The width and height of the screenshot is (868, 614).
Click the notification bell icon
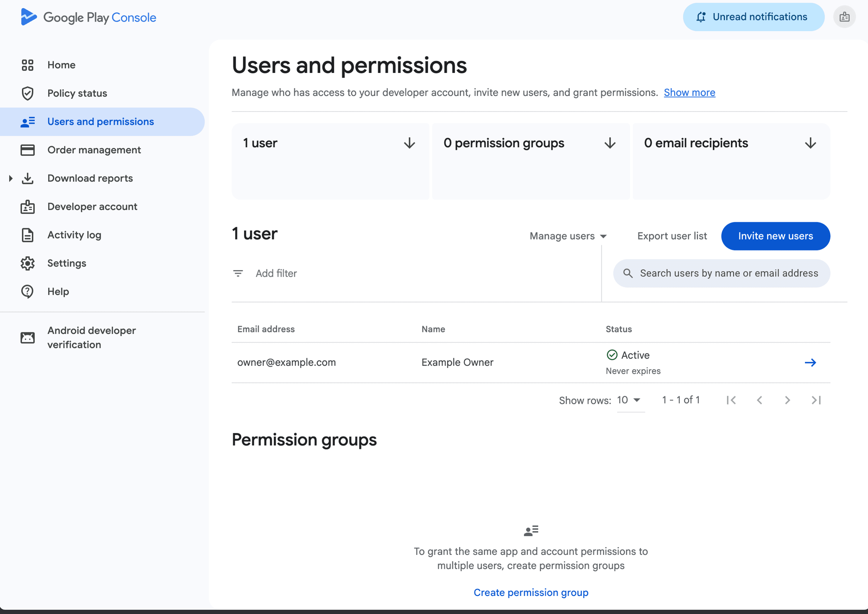[x=701, y=17]
